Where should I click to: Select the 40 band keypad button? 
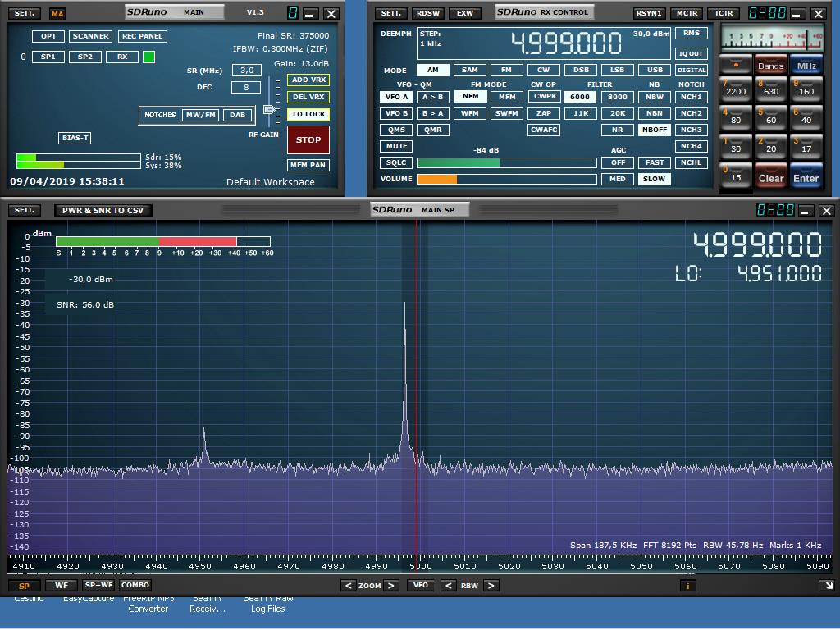(806, 118)
